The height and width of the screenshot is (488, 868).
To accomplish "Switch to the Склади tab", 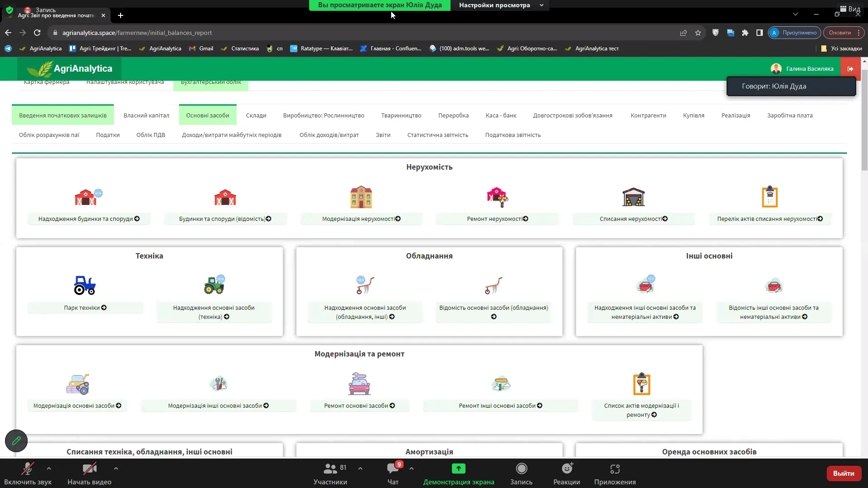I will click(256, 116).
